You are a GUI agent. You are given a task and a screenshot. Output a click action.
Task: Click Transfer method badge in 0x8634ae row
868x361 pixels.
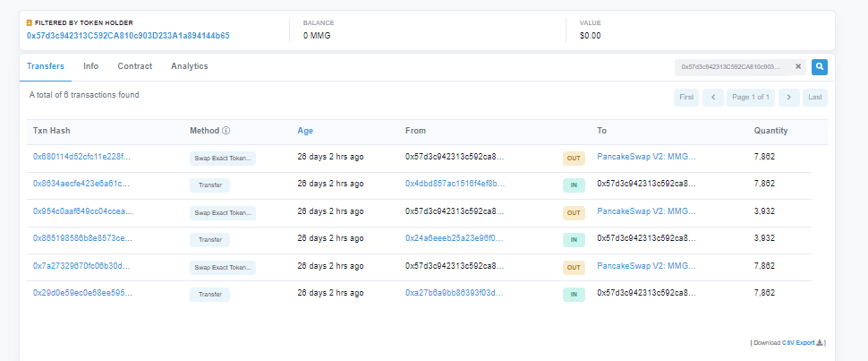pos(209,185)
